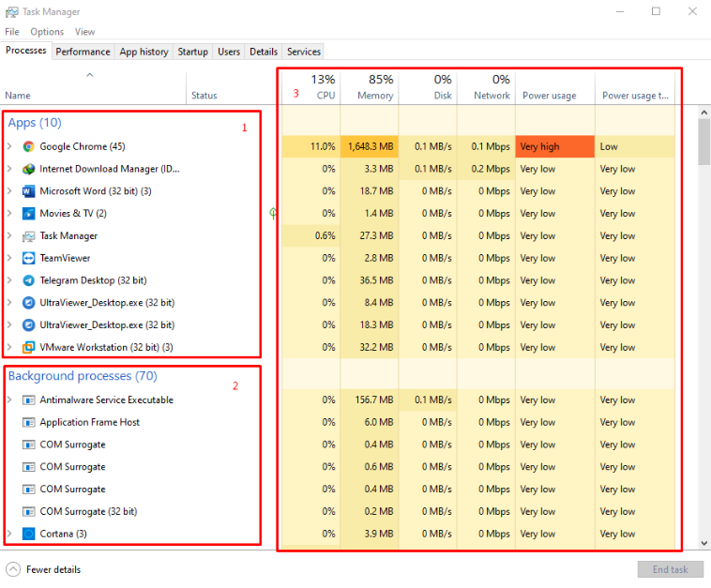Open the Startup tab

pos(192,52)
